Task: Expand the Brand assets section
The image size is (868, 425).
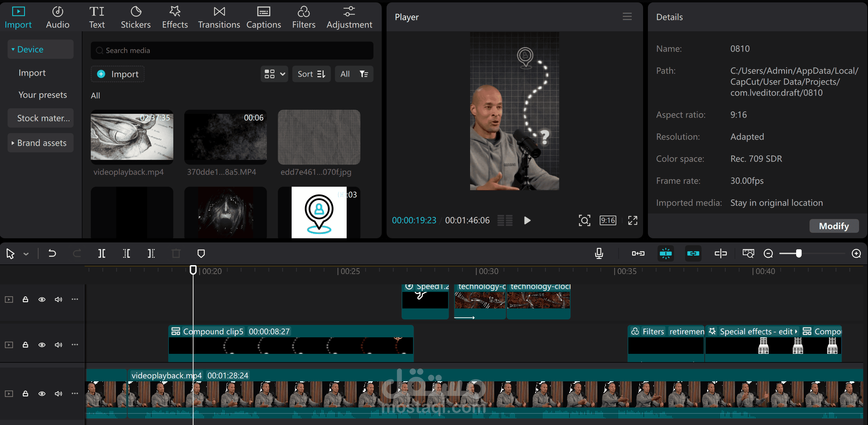Action: point(41,143)
